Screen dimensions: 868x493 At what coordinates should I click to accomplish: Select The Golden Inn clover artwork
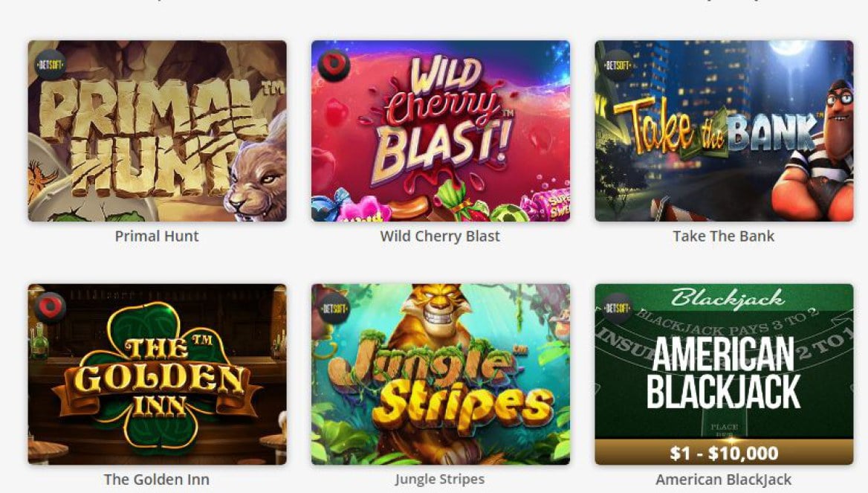[x=158, y=375]
